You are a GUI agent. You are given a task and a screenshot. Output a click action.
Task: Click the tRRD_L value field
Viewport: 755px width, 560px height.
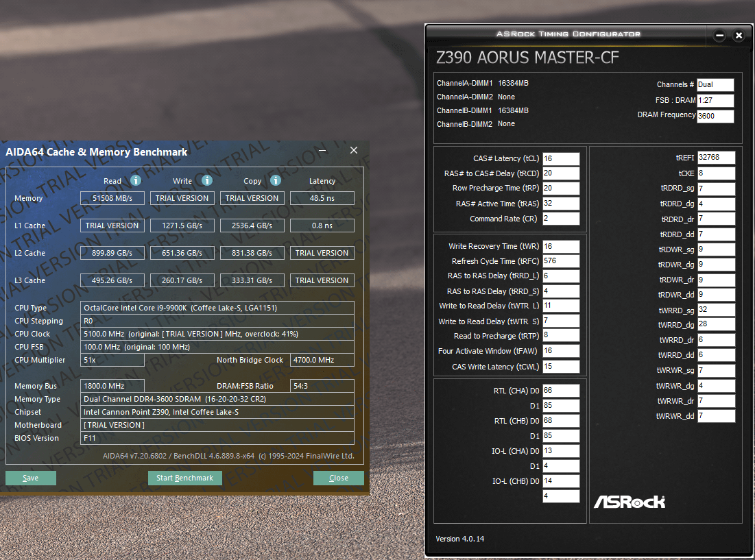pyautogui.click(x=561, y=276)
